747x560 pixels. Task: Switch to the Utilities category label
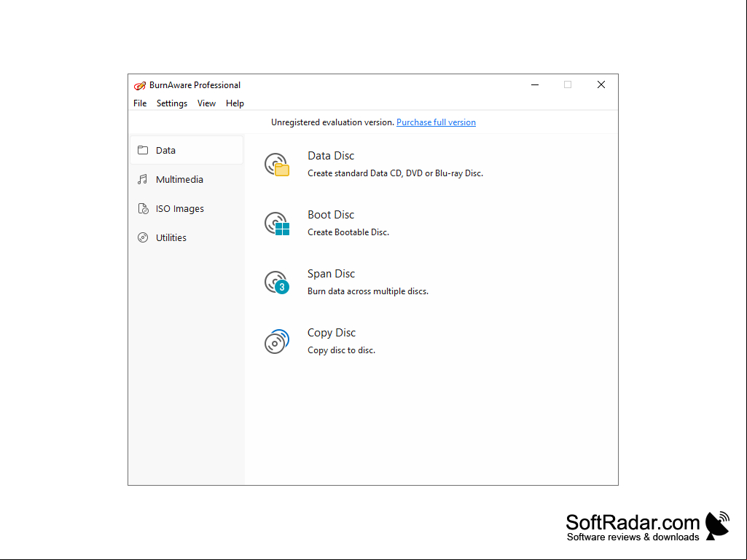[171, 237]
